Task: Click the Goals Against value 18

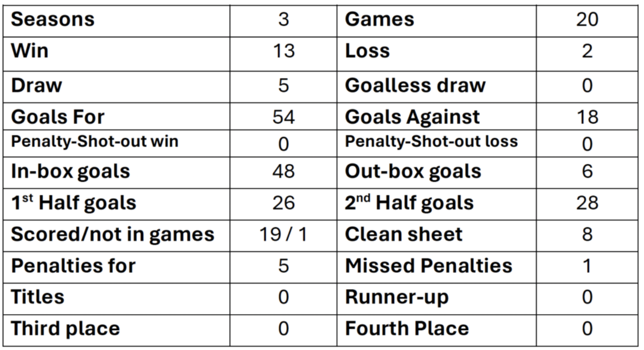Action: 587,117
